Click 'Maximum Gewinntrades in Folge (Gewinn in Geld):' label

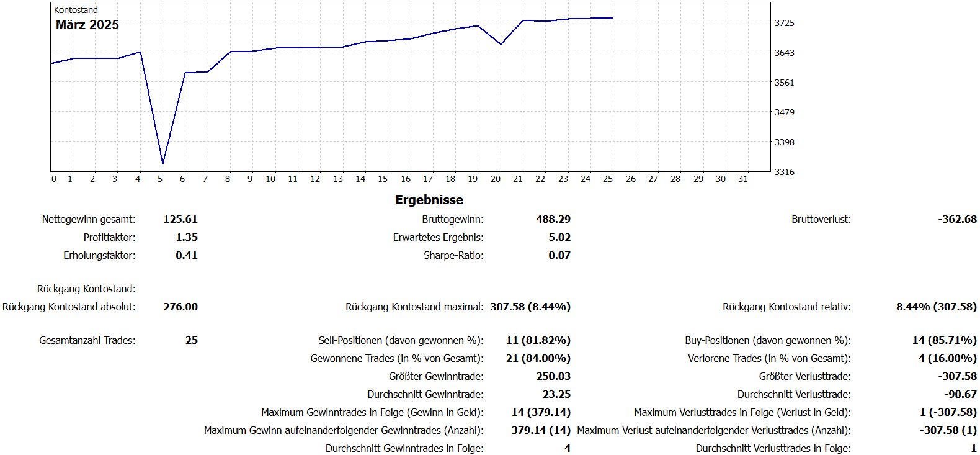372,412
